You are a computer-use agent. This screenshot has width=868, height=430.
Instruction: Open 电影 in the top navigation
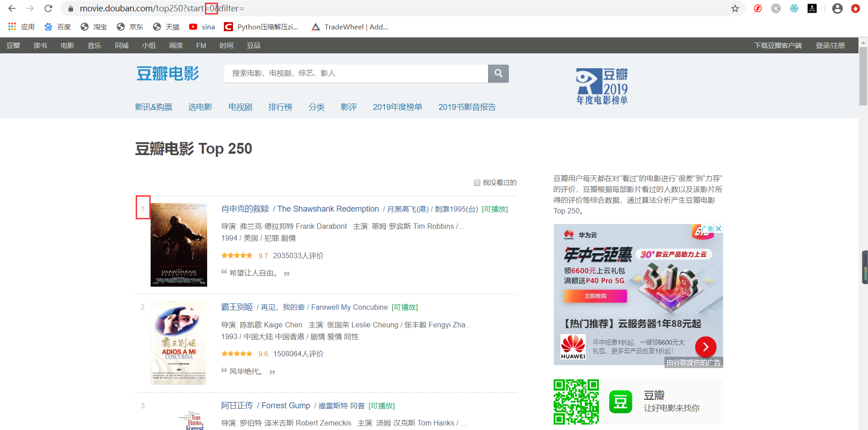tap(67, 45)
